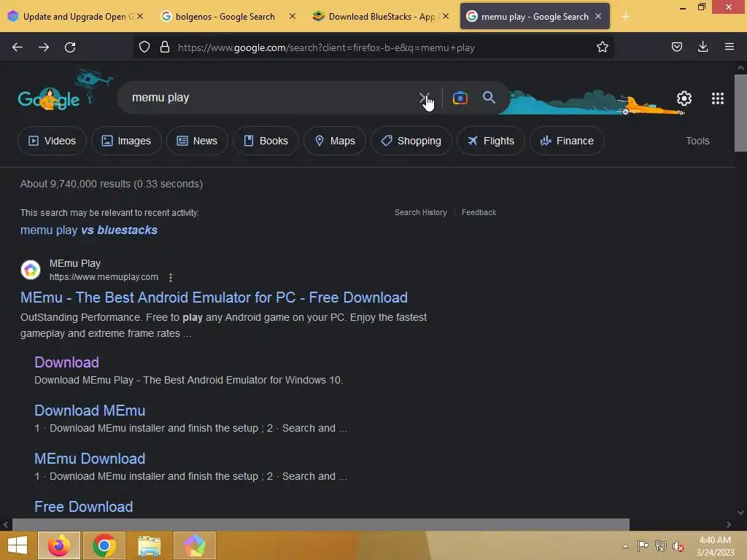Submit search with the magnifier icon
This screenshot has width=747, height=560.
click(489, 98)
